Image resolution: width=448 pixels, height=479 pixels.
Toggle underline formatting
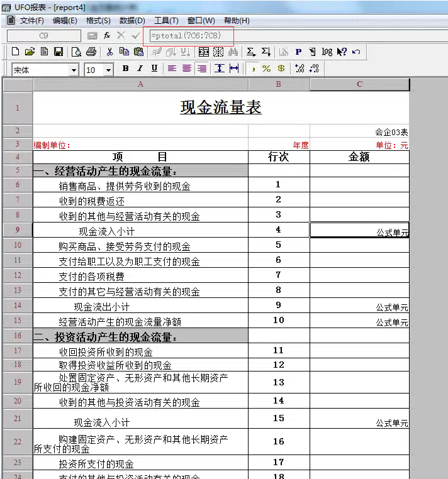154,68
